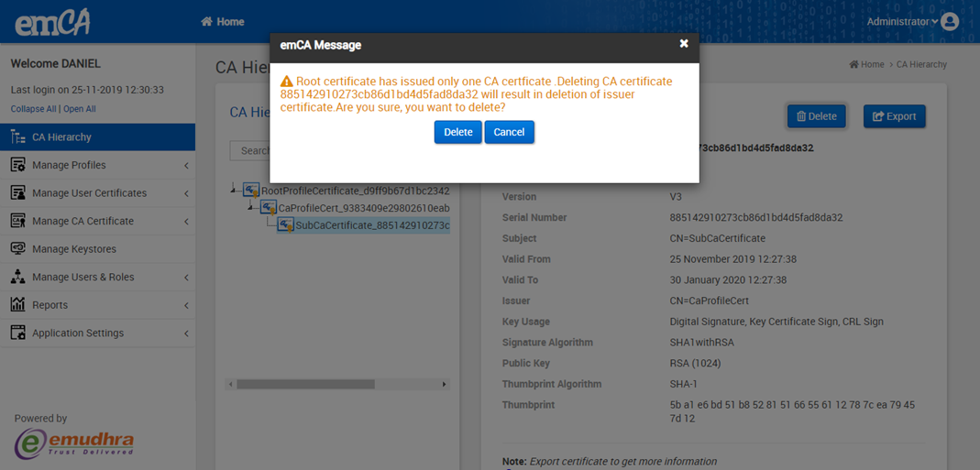Viewport: 980px width, 470px height.
Task: Expand the Manage Profiles submenu arrow
Action: click(186, 166)
